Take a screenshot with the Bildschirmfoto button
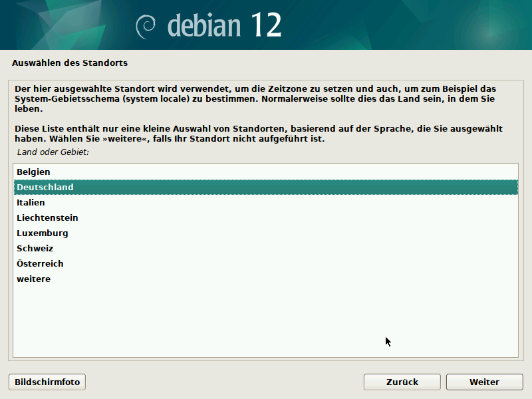The width and height of the screenshot is (532, 399). click(x=47, y=382)
